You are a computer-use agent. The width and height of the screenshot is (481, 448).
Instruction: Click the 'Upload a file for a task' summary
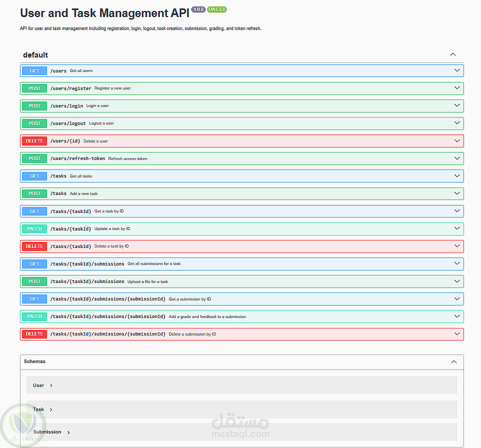[x=148, y=281]
